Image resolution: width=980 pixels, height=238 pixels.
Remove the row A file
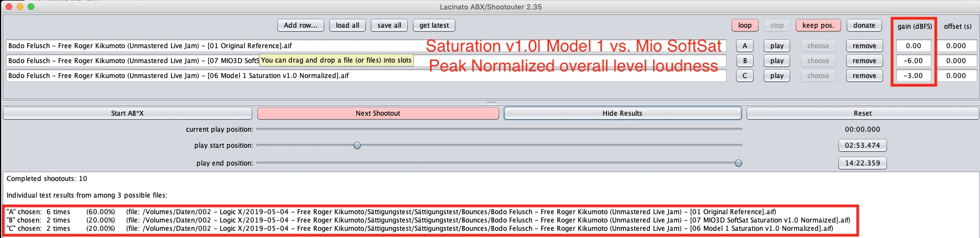[x=864, y=46]
